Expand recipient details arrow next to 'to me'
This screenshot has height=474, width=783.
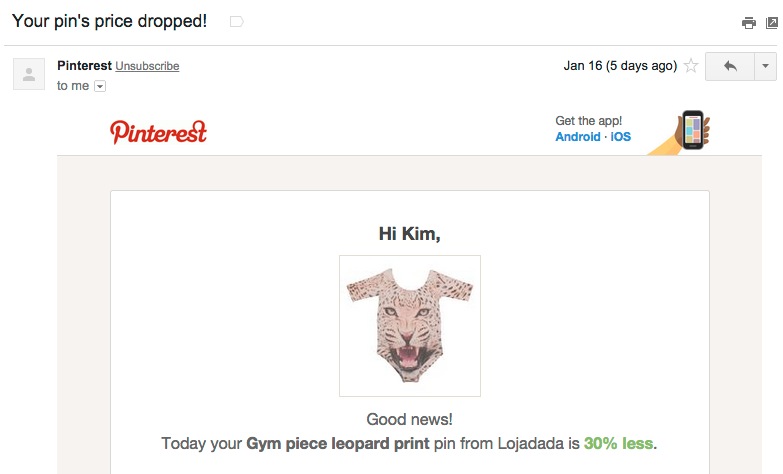pyautogui.click(x=99, y=86)
